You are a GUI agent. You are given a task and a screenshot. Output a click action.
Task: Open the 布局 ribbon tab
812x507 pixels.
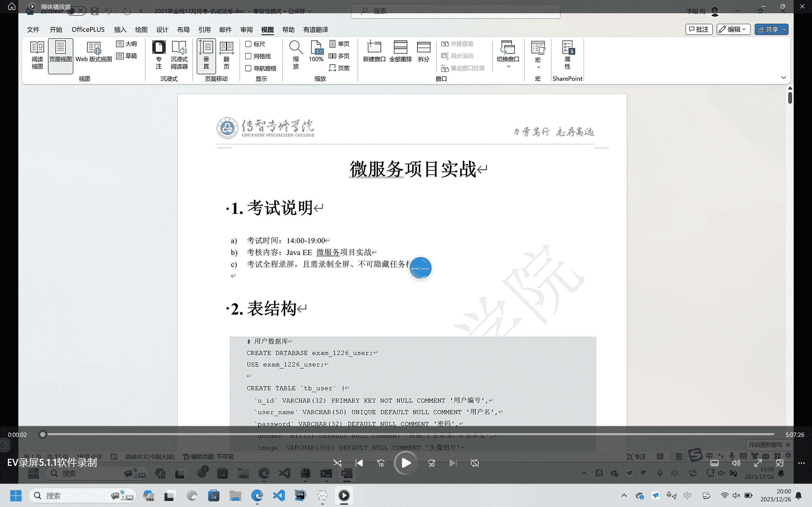tap(183, 30)
